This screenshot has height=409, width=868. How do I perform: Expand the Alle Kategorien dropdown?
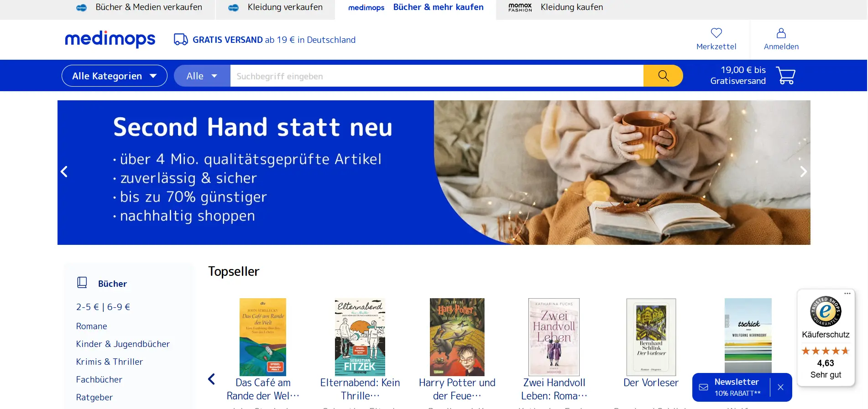[115, 76]
